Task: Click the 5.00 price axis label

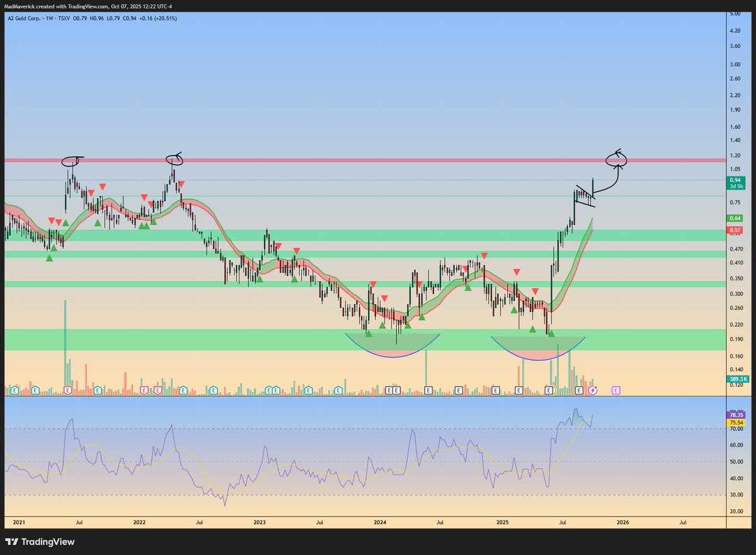Action: point(735,13)
